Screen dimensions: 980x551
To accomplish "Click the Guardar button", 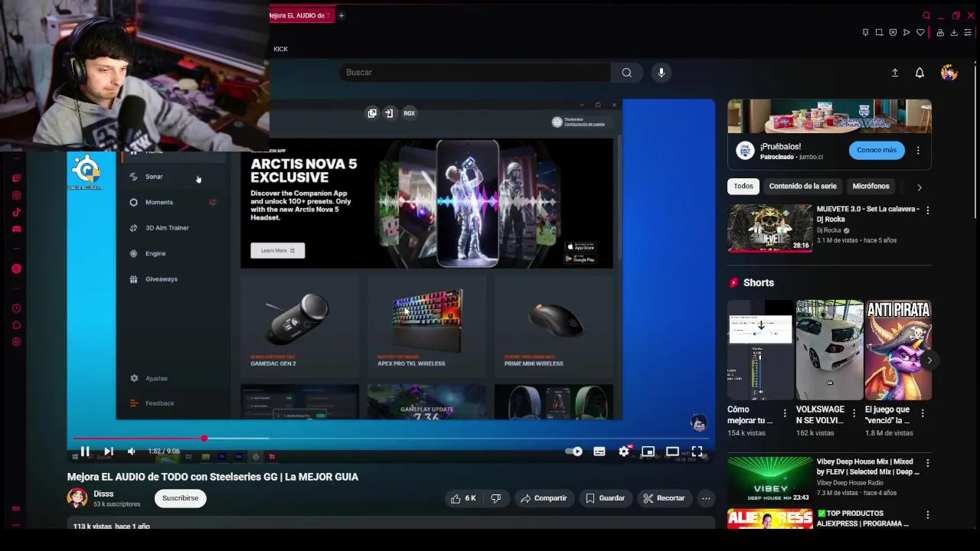I will [x=605, y=498].
